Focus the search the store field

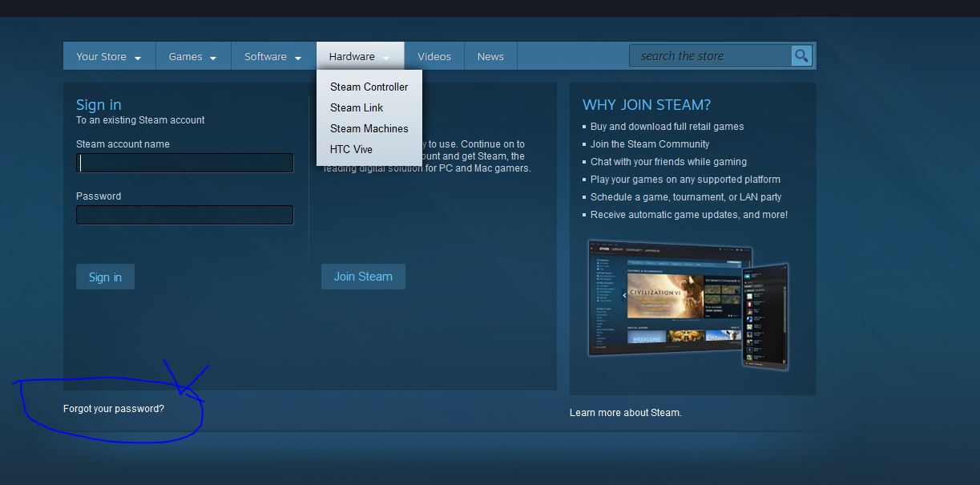pos(710,55)
